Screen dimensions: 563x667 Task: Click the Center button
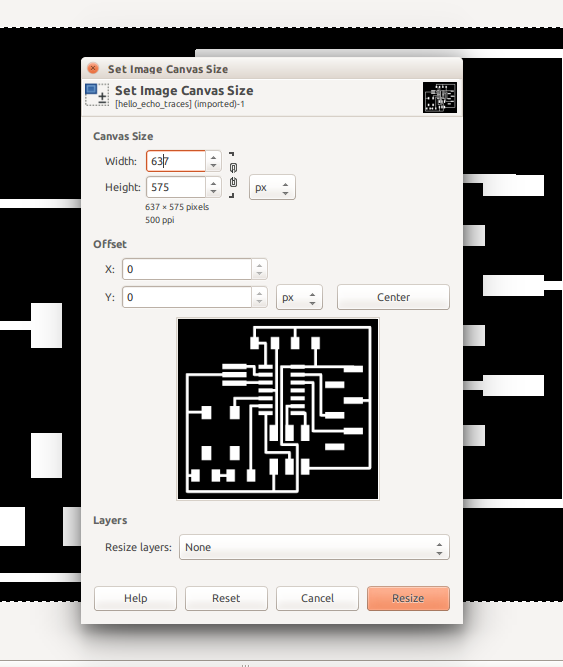[x=393, y=297]
